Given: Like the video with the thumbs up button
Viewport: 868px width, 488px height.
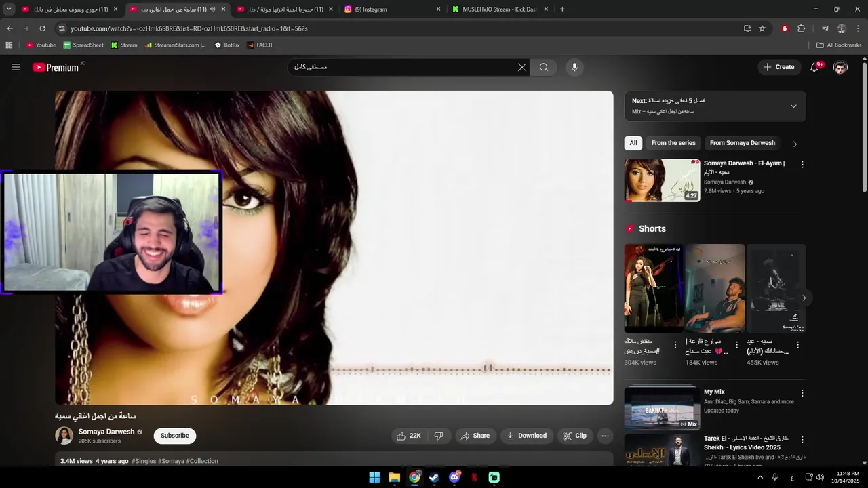Looking at the screenshot, I should tap(409, 436).
